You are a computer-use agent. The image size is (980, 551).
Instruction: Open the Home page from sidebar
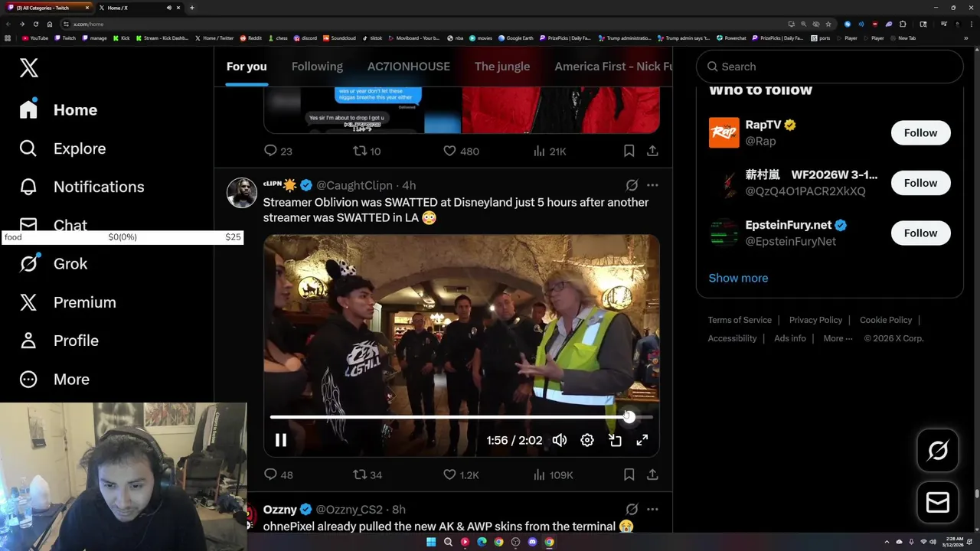[x=59, y=109]
